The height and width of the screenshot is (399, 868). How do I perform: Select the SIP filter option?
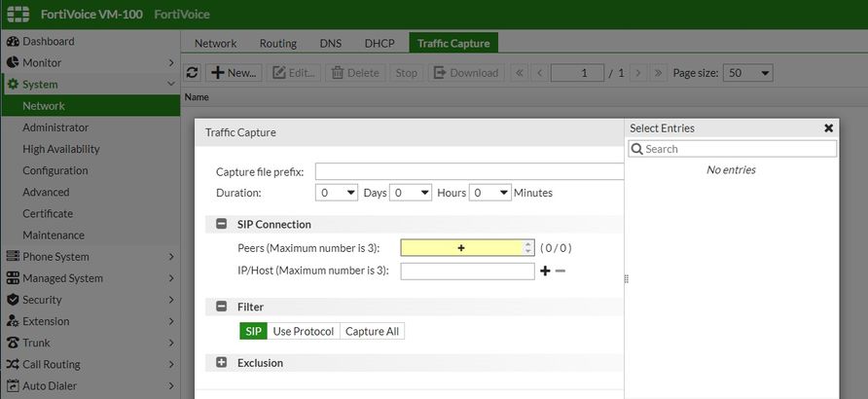pyautogui.click(x=253, y=332)
